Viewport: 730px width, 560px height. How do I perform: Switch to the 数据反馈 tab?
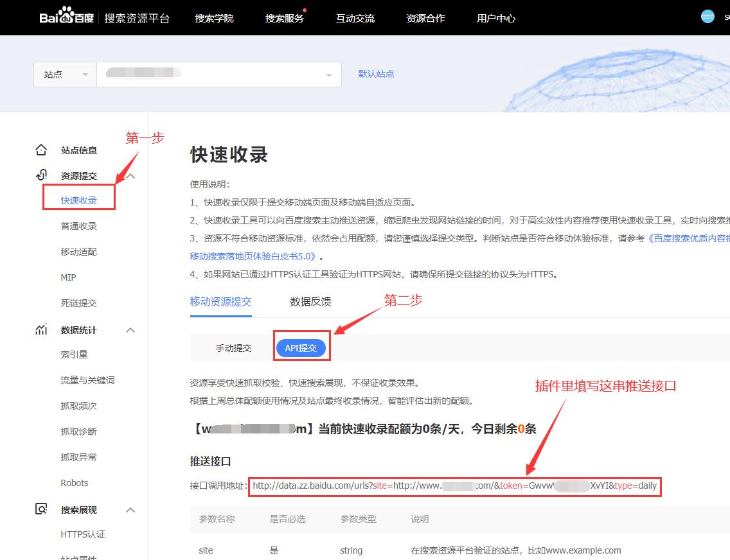310,301
